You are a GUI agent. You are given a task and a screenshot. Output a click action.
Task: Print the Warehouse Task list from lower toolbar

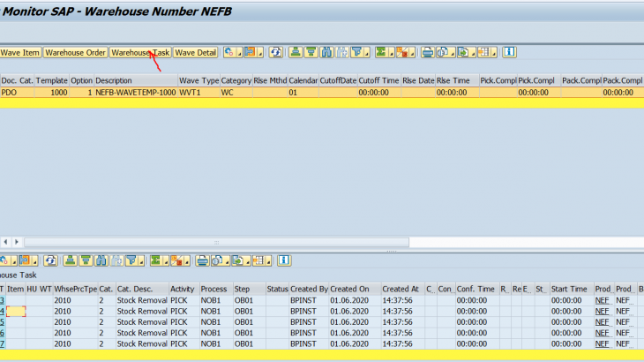pos(202,260)
